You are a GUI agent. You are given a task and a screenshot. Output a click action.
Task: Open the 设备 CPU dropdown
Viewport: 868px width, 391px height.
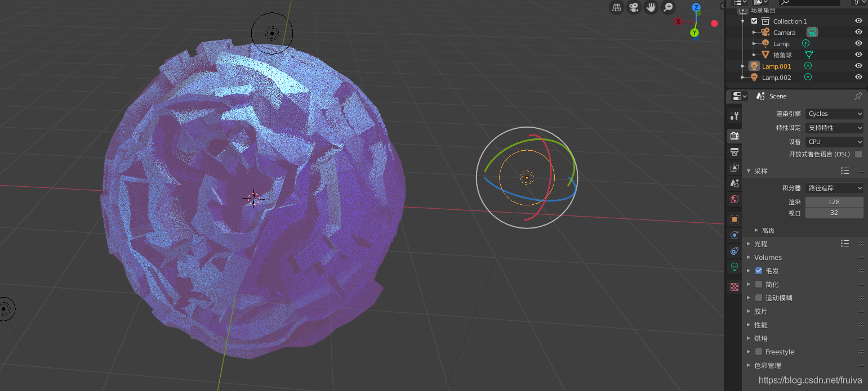[x=834, y=142]
